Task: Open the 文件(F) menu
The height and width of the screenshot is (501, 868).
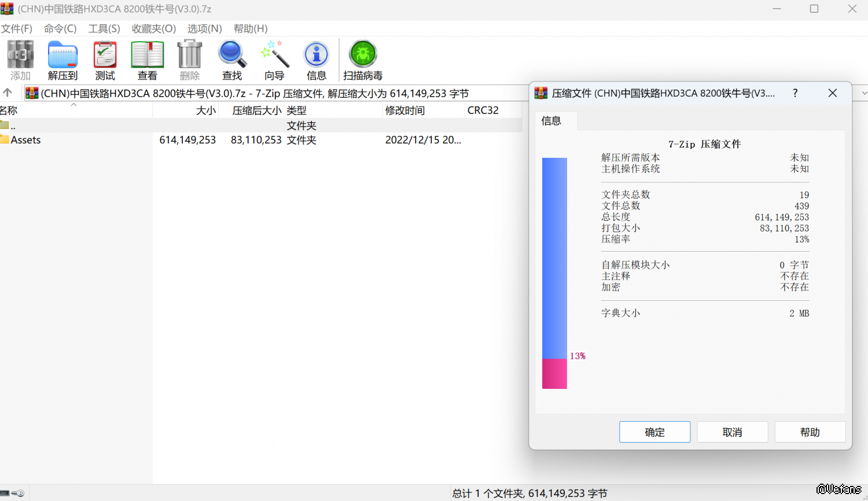Action: (x=16, y=28)
